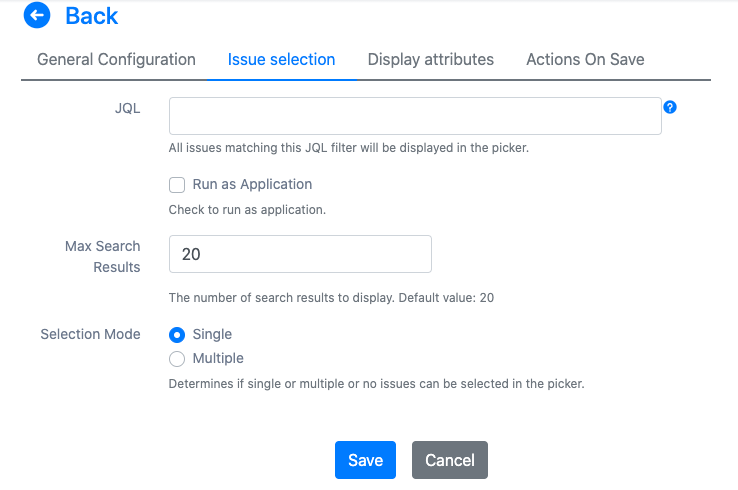This screenshot has width=738, height=490.
Task: Click the 'Default value: 20' hint text
Action: tap(446, 297)
